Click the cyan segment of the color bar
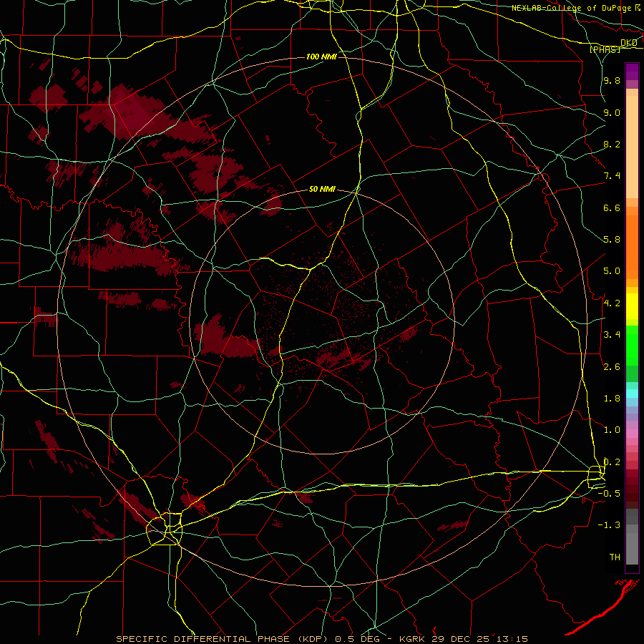Viewport: 644px width, 644px height. [x=632, y=393]
